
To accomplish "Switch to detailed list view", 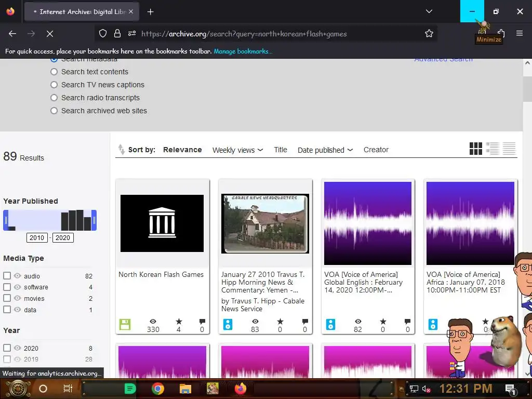I will click(493, 148).
